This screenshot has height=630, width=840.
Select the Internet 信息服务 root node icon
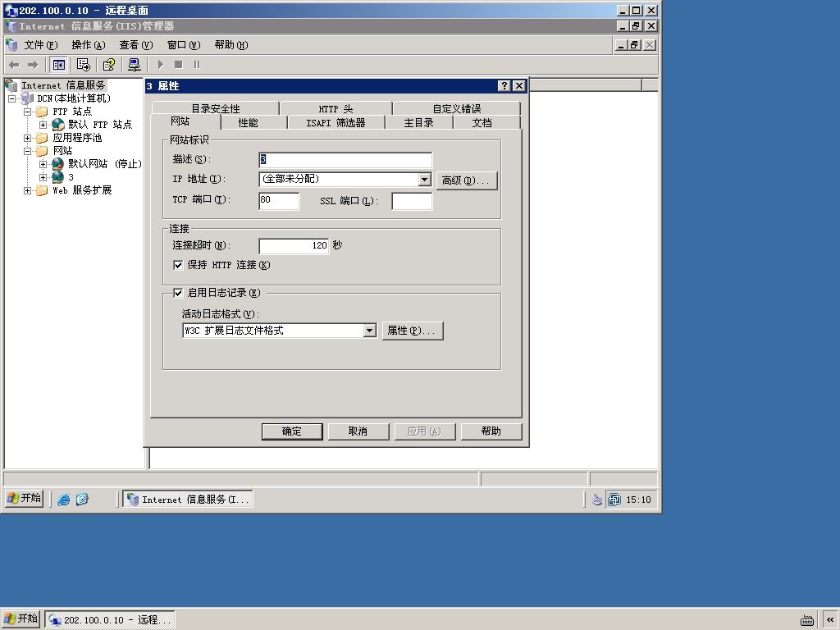pyautogui.click(x=11, y=85)
